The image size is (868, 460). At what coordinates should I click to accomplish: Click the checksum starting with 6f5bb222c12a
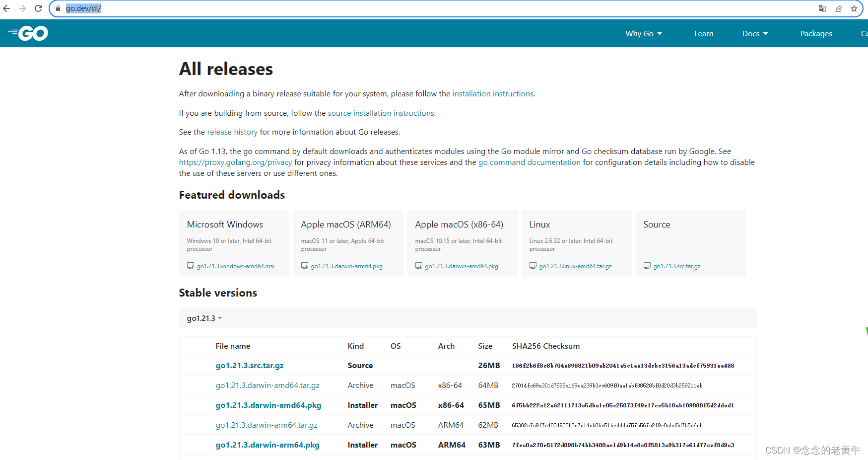point(623,405)
